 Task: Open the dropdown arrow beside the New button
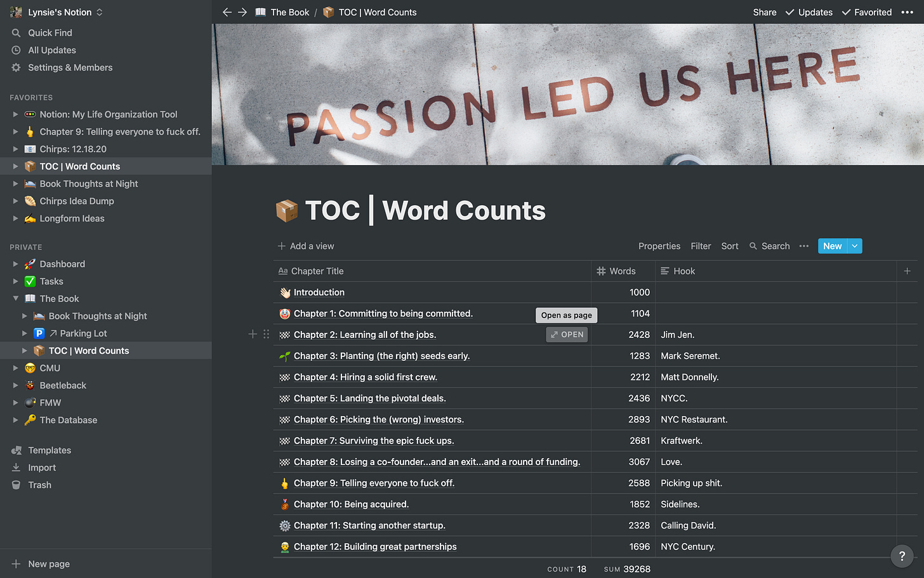(855, 246)
